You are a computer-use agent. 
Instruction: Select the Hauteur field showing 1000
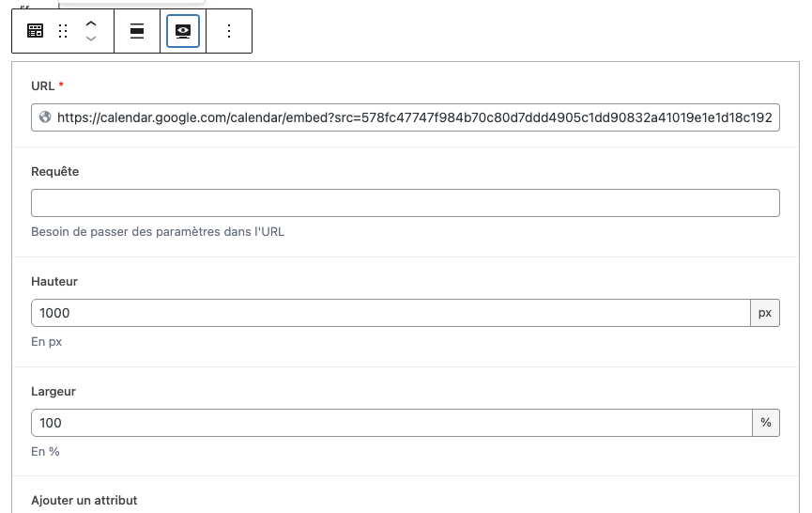pyautogui.click(x=391, y=313)
